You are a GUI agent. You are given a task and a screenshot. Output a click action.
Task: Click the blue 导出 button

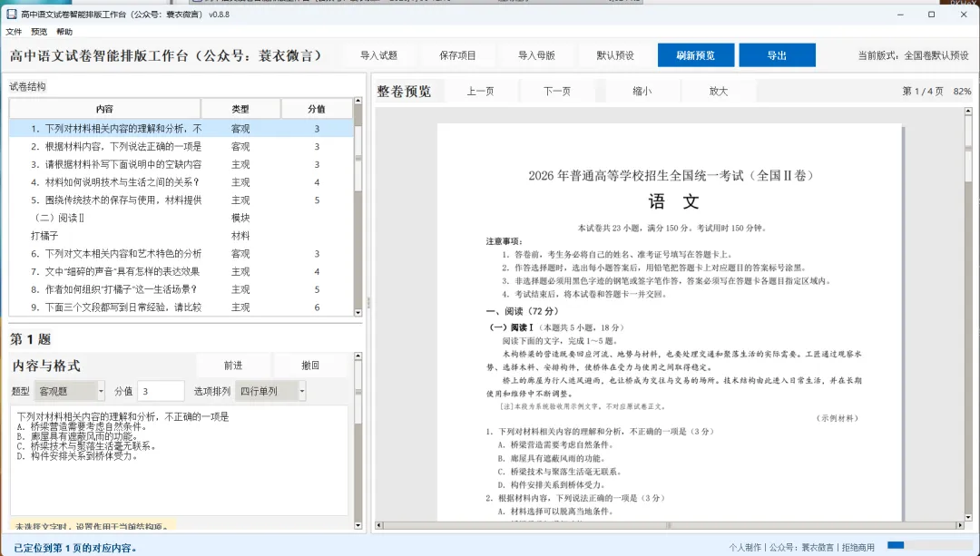tap(777, 55)
